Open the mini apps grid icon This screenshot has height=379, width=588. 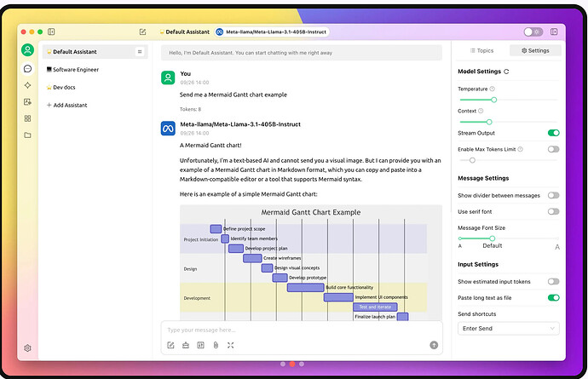point(27,118)
